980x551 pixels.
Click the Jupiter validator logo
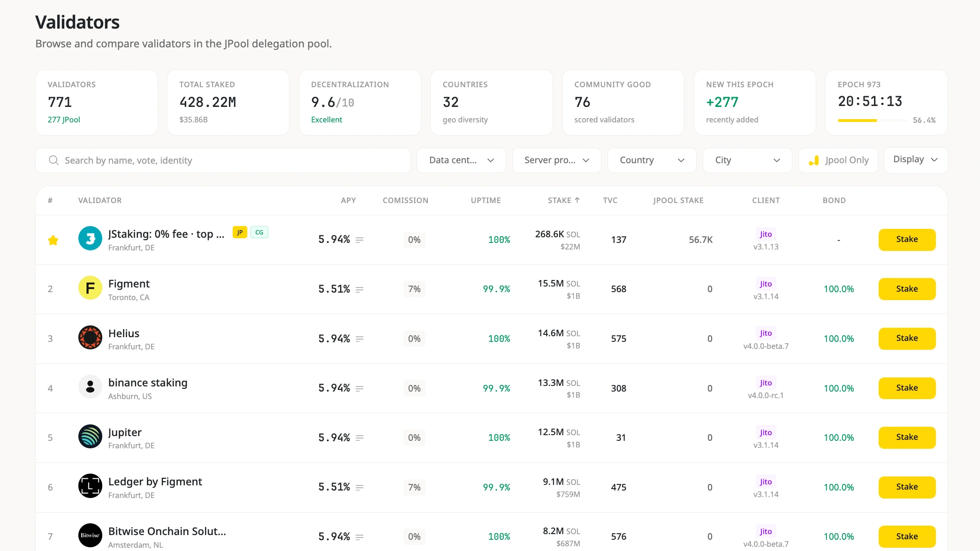click(90, 437)
